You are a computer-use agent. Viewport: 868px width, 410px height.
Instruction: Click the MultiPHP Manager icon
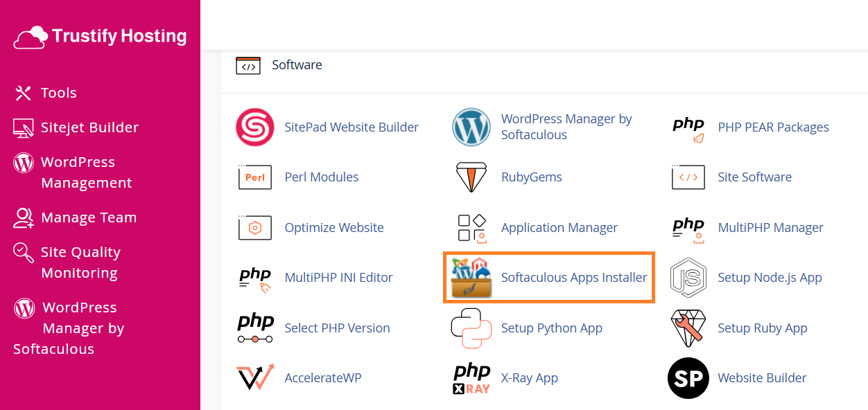pyautogui.click(x=688, y=230)
